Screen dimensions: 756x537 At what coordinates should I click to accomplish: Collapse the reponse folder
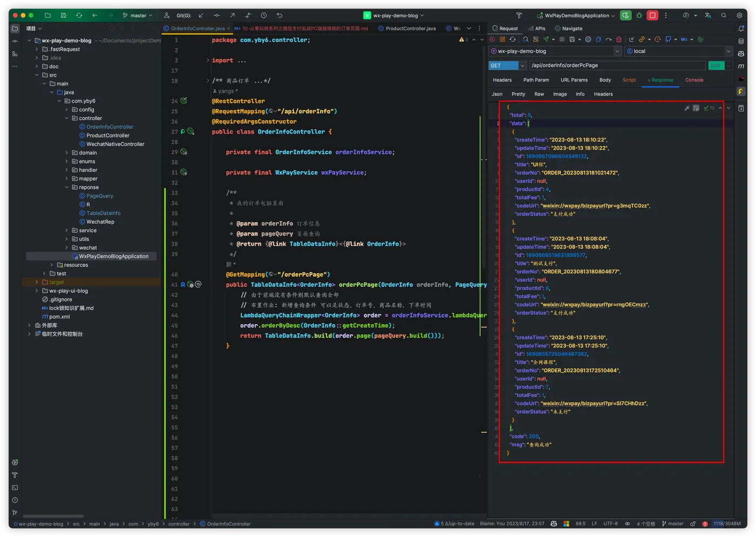67,187
